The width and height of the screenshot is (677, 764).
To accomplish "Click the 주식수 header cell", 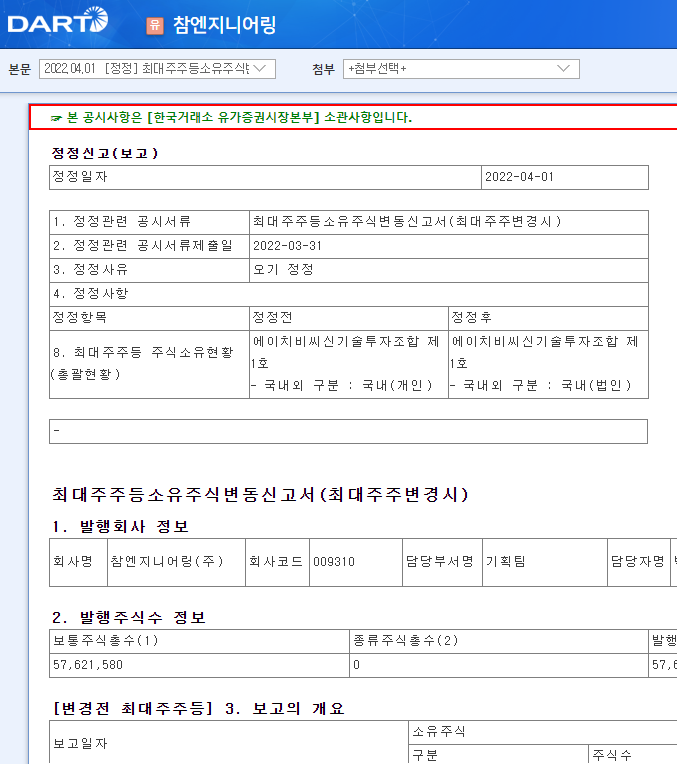I will (633, 754).
